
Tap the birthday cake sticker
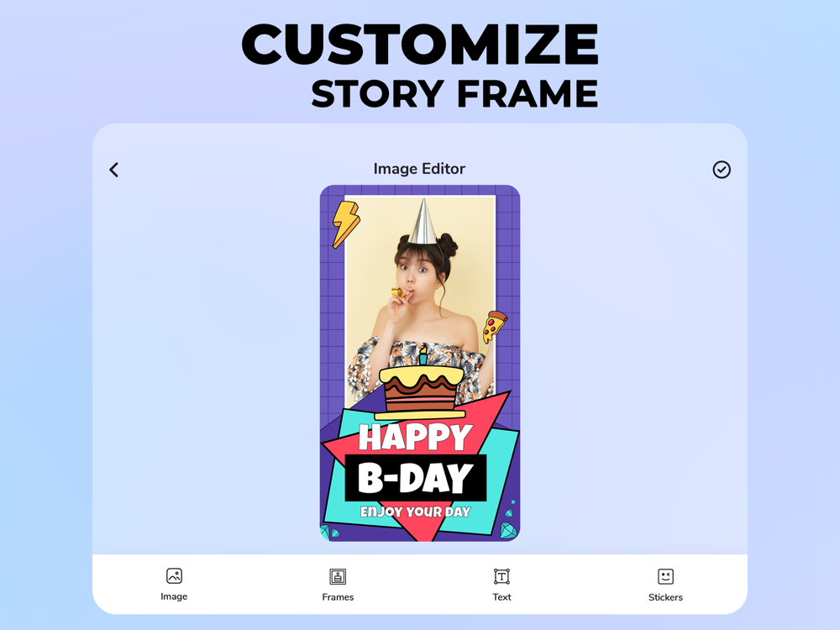pyautogui.click(x=421, y=384)
